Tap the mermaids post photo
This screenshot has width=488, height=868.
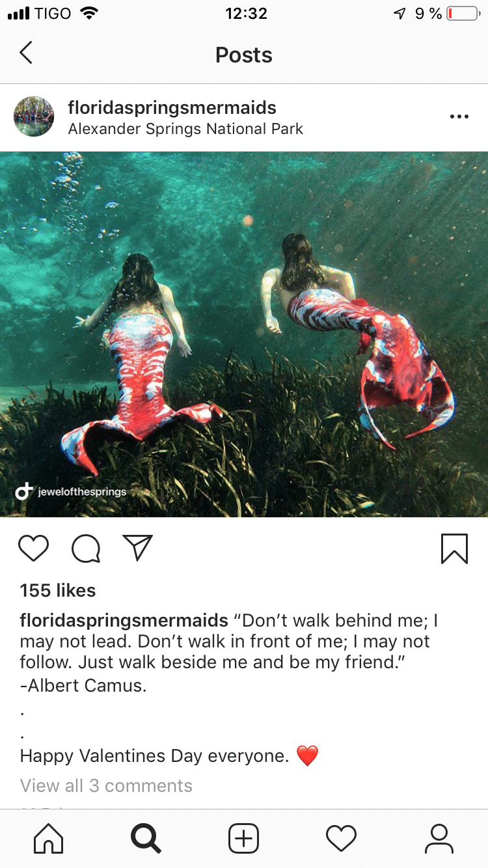click(244, 334)
